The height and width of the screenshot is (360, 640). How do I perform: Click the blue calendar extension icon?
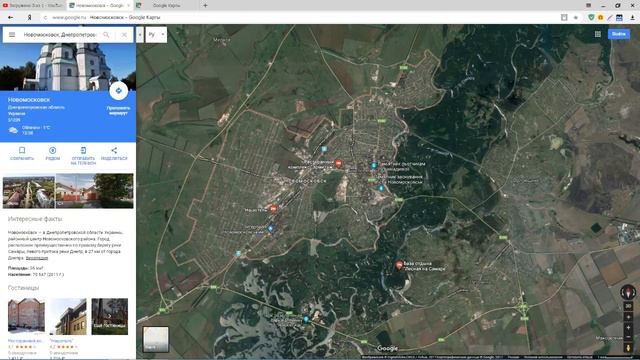click(619, 18)
